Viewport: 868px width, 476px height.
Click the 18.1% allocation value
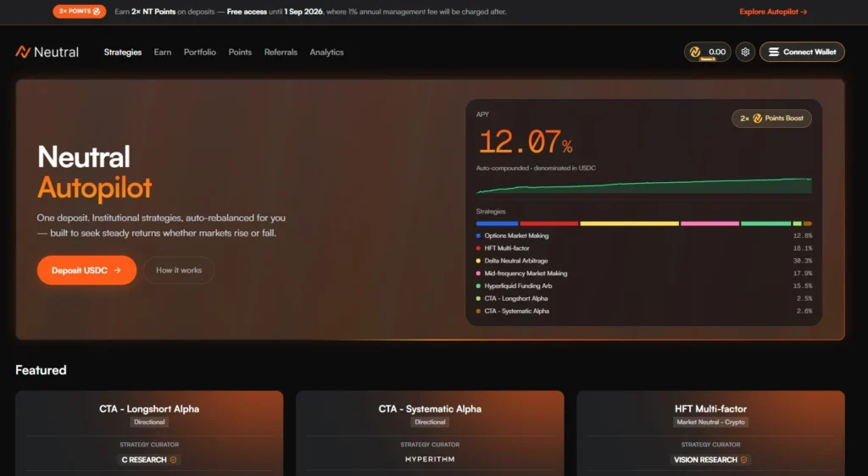tap(803, 248)
